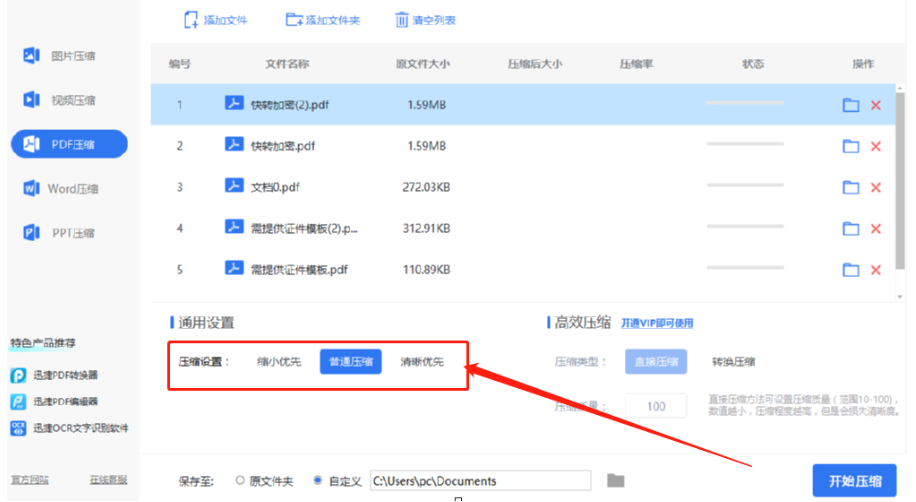Switch to the Word压缩 section
Viewport: 916px width, 502px height.
(x=61, y=189)
